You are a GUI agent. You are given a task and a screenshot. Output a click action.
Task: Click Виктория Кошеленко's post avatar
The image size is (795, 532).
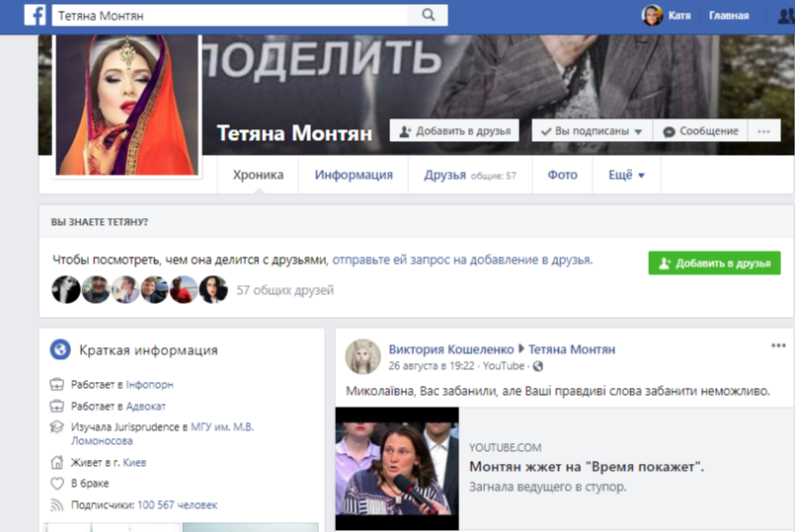pos(362,356)
